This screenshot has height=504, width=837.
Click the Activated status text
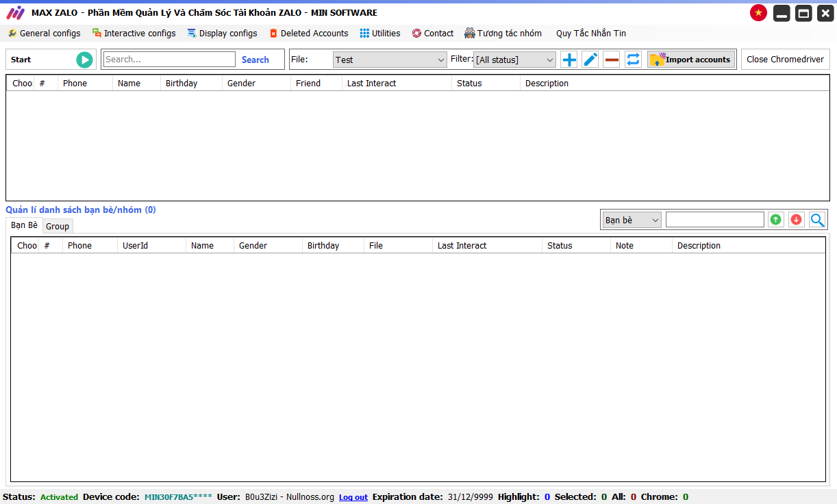59,497
